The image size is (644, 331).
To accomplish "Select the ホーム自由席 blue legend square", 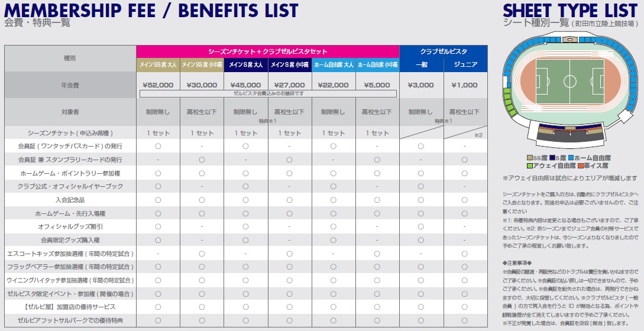I will pos(570,158).
